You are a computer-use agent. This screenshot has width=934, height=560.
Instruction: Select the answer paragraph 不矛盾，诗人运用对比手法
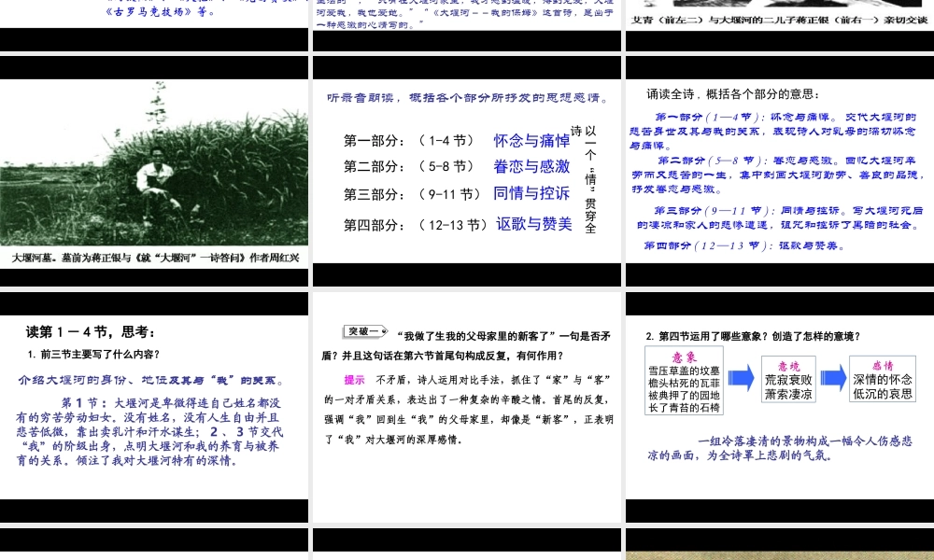point(469,410)
